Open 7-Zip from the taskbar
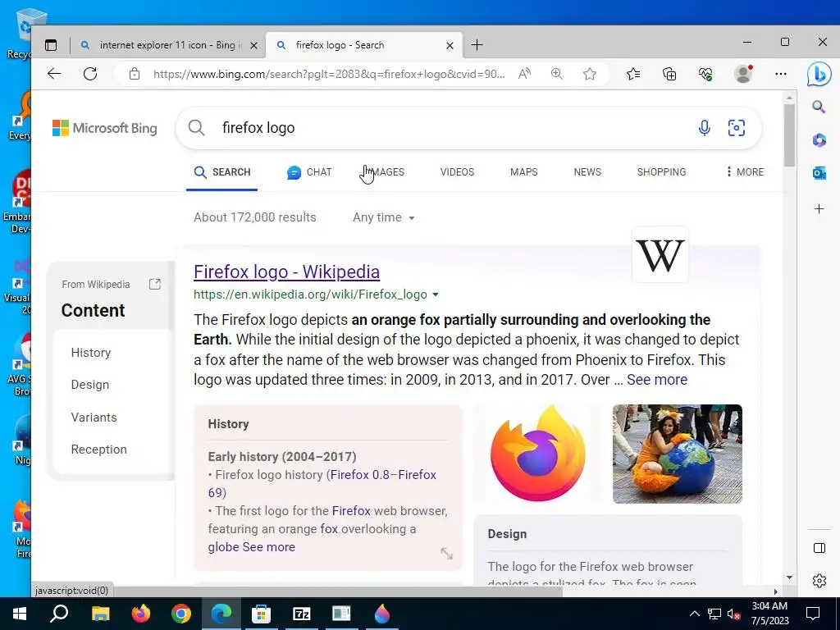This screenshot has width=840, height=630. [x=302, y=614]
